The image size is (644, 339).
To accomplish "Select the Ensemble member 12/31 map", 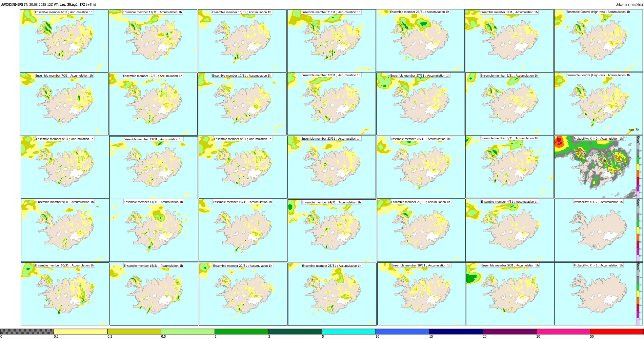I will pyautogui.click(x=153, y=104).
